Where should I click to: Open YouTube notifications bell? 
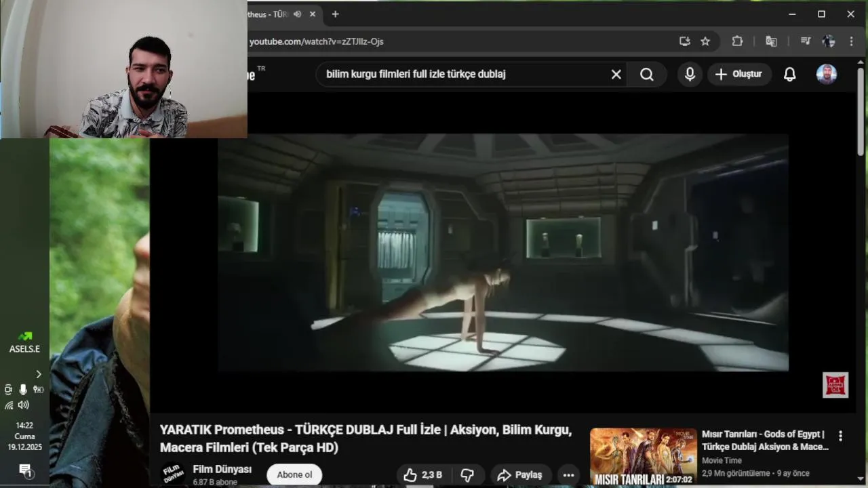click(789, 75)
